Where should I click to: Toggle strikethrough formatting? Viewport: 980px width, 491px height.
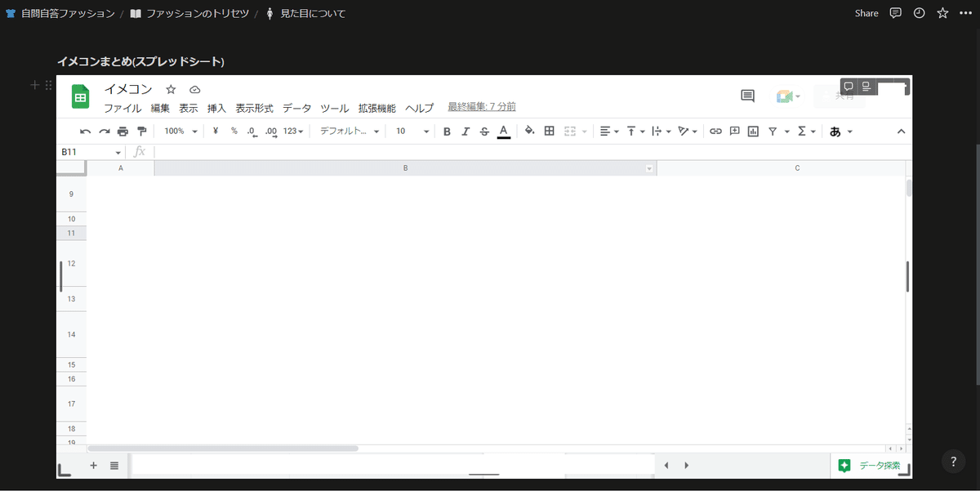(484, 131)
